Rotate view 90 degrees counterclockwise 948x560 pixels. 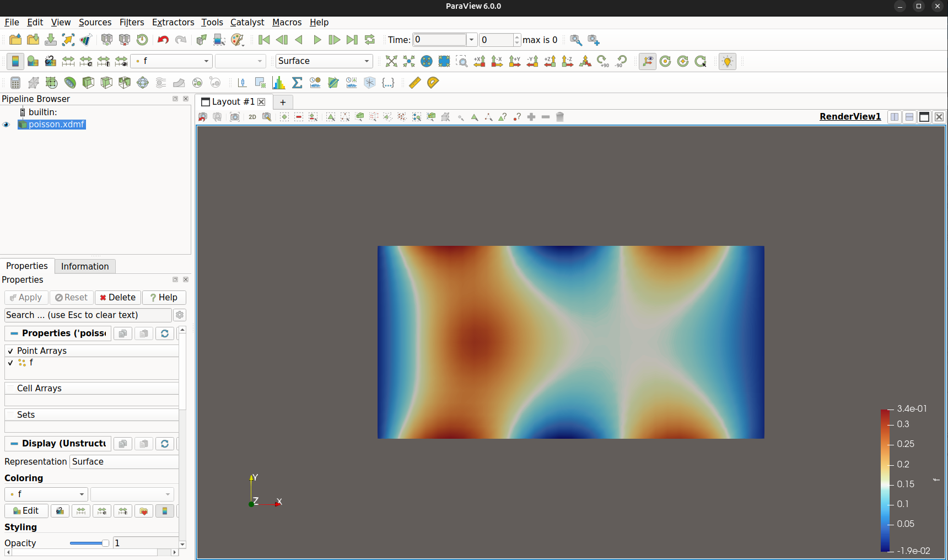coord(621,61)
